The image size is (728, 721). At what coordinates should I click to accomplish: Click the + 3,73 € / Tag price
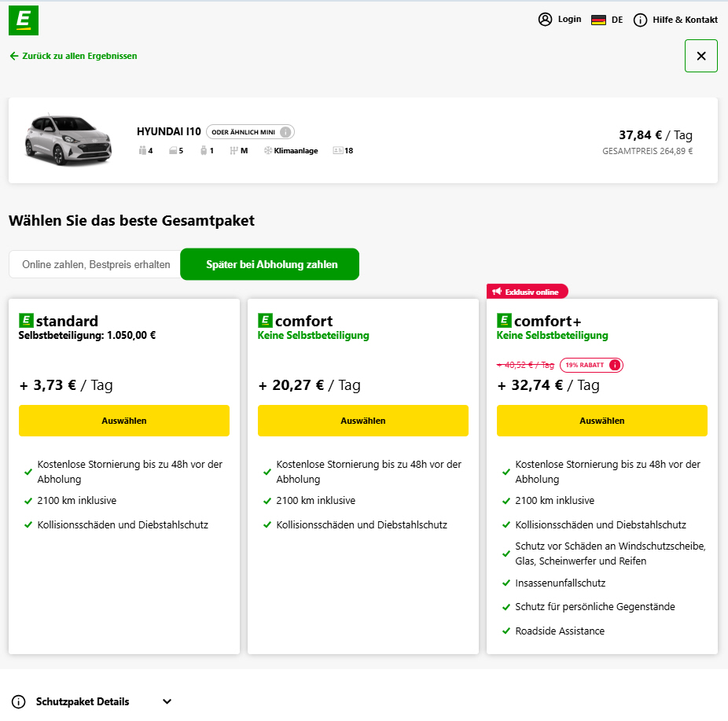pos(66,385)
